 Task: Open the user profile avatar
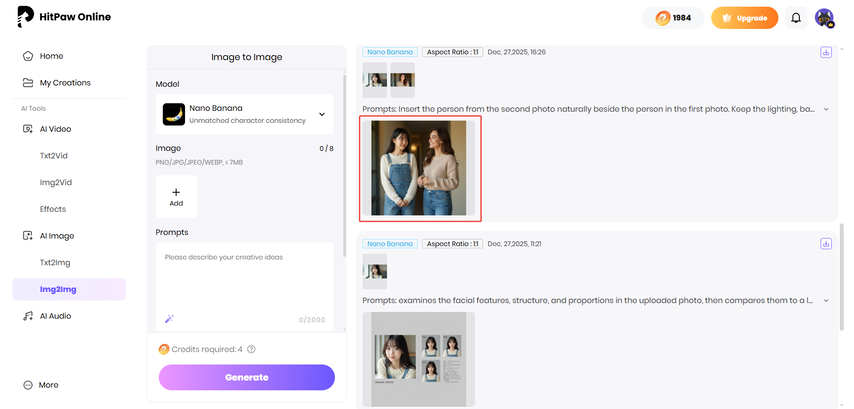pos(824,18)
